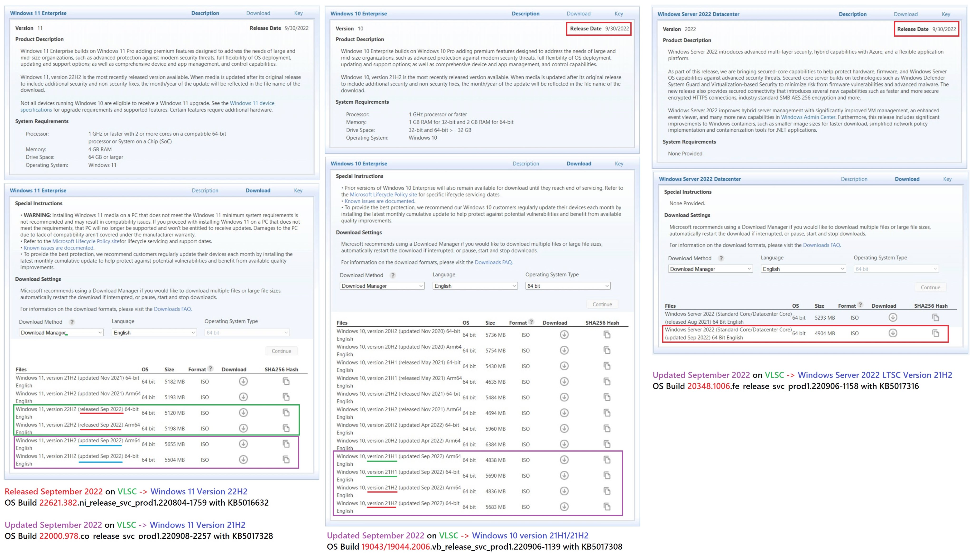Viewport: 974px width, 560px height.
Task: Switch to Key tab in top Windows Server panel
Action: pos(946,14)
